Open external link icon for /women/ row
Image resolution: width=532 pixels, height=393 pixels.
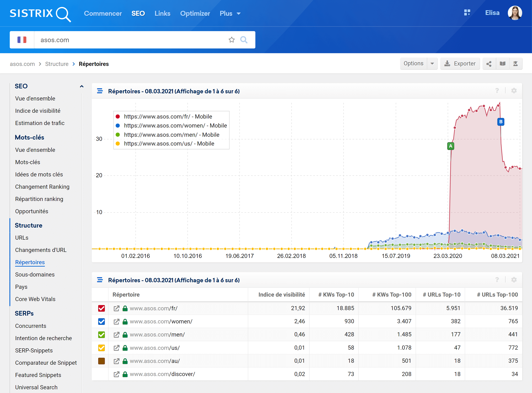116,322
